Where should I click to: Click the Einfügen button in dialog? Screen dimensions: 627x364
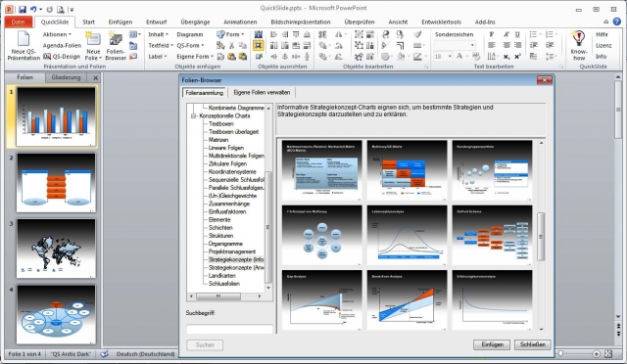[x=492, y=344]
